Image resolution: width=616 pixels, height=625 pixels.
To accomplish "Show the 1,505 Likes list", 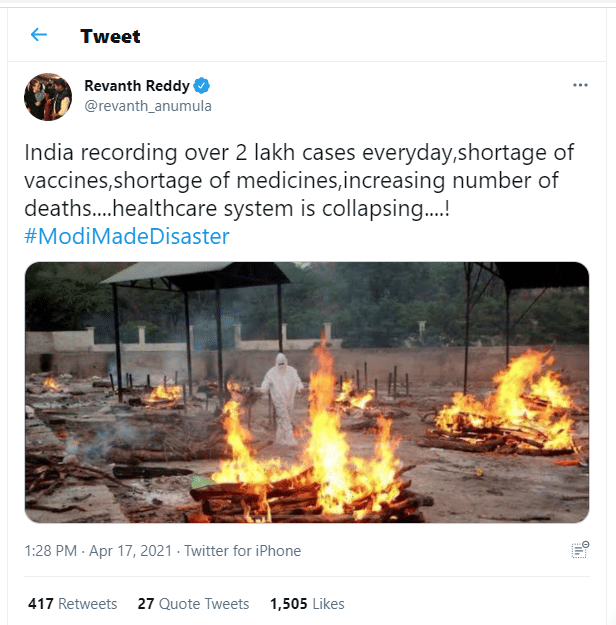I will point(307,604).
